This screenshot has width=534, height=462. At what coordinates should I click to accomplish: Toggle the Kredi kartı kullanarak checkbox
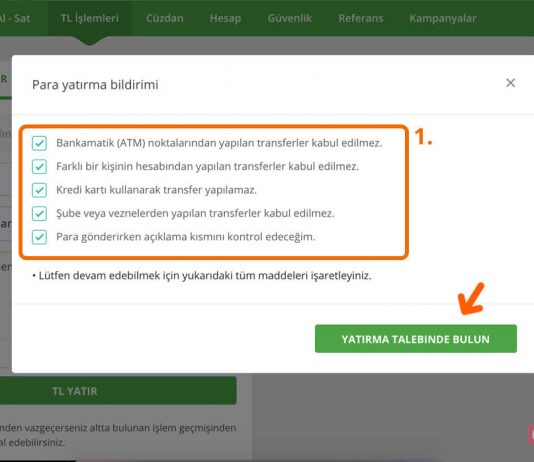coord(40,190)
